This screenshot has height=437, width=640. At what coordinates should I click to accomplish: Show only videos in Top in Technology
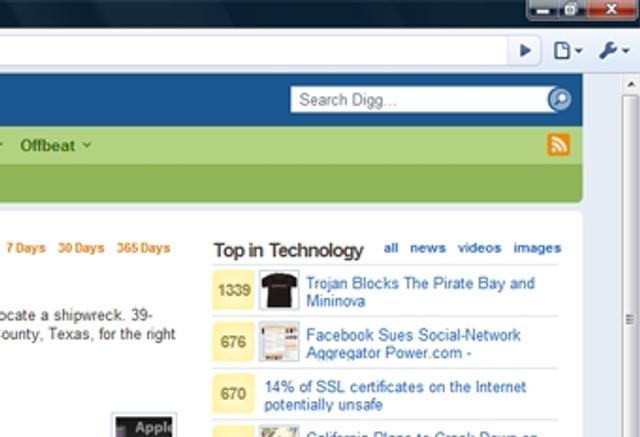[479, 248]
